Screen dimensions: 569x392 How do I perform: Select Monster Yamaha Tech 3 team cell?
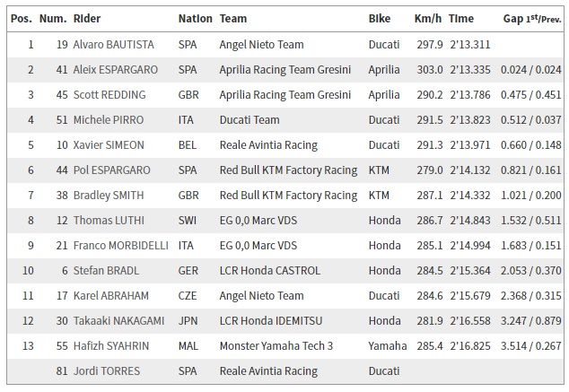[276, 346]
